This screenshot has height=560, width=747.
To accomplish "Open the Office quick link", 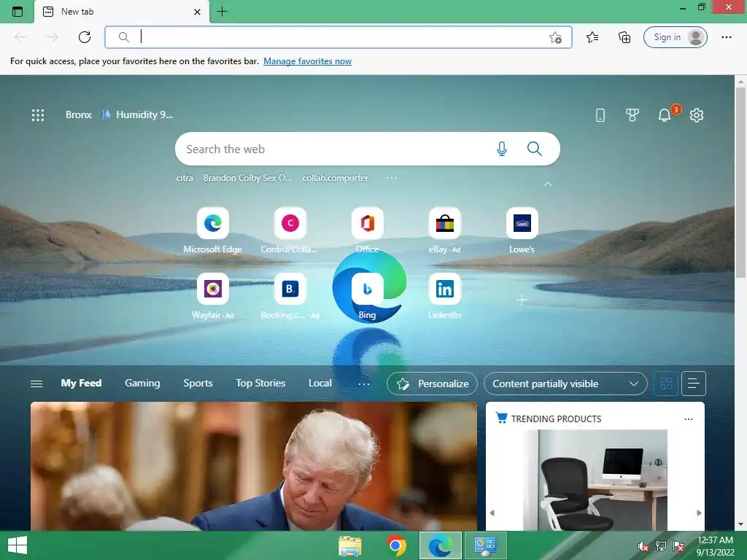I will coord(367,230).
